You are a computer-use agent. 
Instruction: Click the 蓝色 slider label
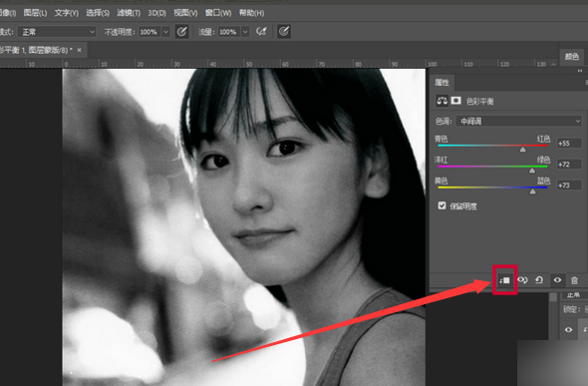pos(543,181)
